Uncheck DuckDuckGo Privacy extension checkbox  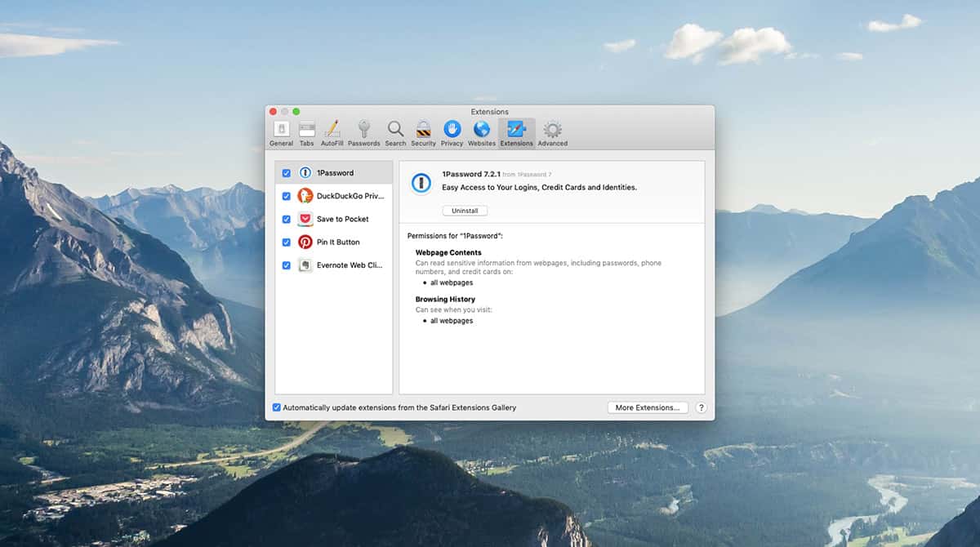click(286, 196)
